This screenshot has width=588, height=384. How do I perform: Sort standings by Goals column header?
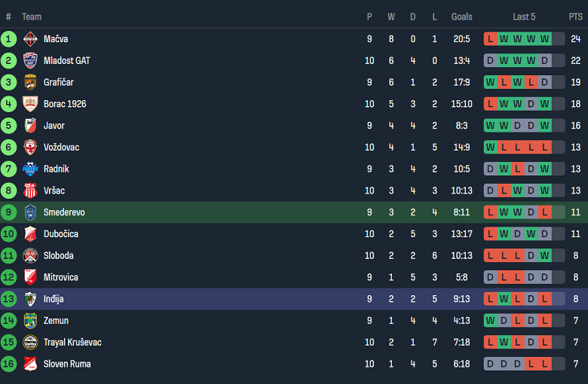pyautogui.click(x=461, y=17)
